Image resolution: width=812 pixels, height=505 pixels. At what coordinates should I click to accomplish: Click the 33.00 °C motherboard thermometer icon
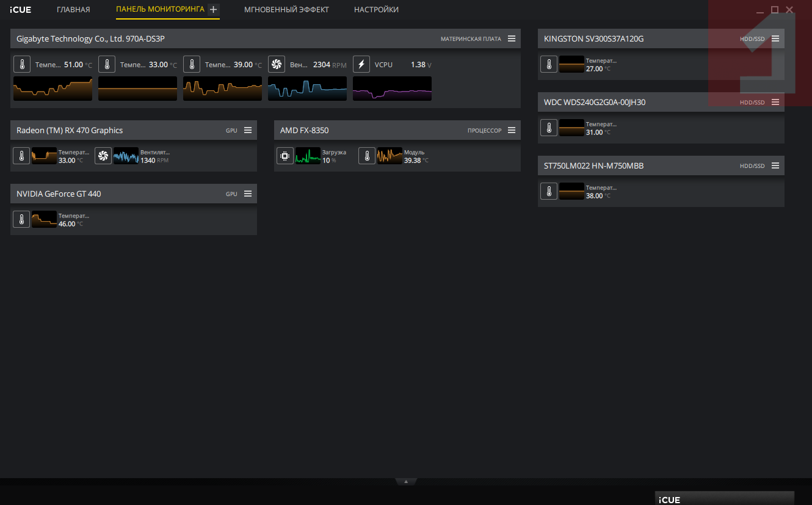coord(107,64)
